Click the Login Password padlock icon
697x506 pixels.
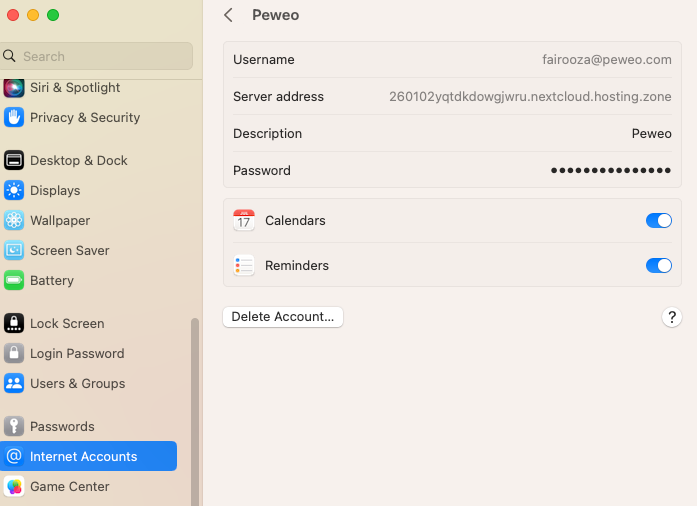14,353
